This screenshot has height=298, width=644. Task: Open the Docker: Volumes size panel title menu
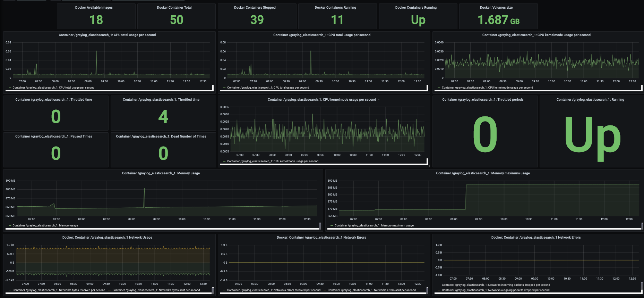496,7
